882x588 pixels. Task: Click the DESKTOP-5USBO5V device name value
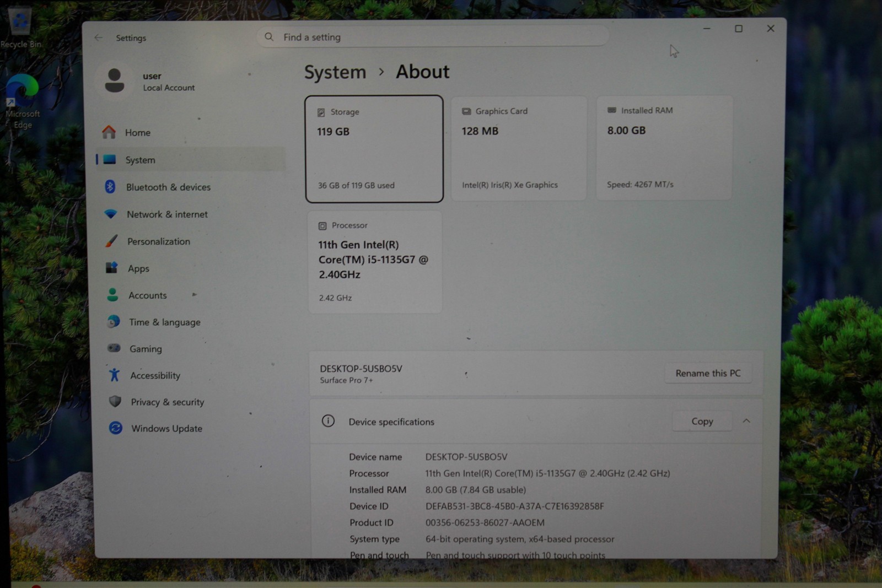point(466,457)
